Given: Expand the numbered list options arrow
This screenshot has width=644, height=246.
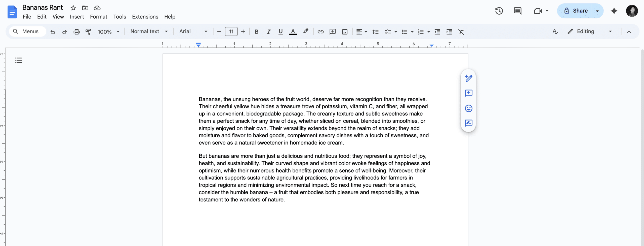Looking at the screenshot, I should [429, 32].
